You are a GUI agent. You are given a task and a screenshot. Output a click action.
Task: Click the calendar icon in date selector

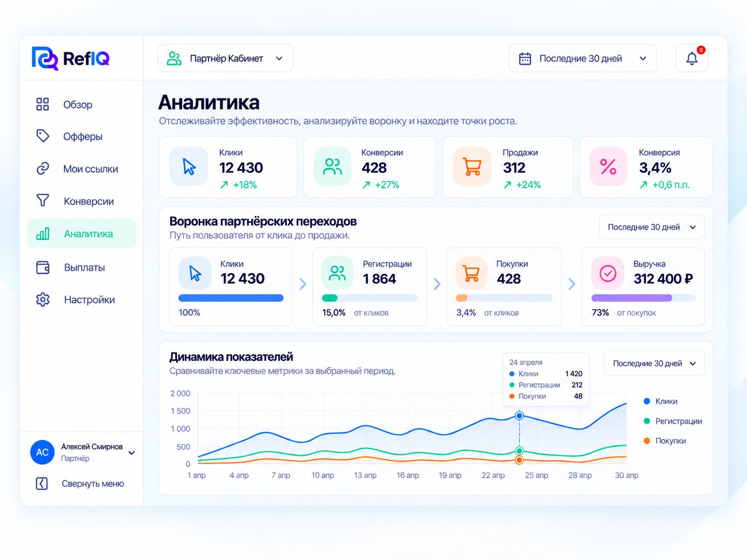pos(525,58)
